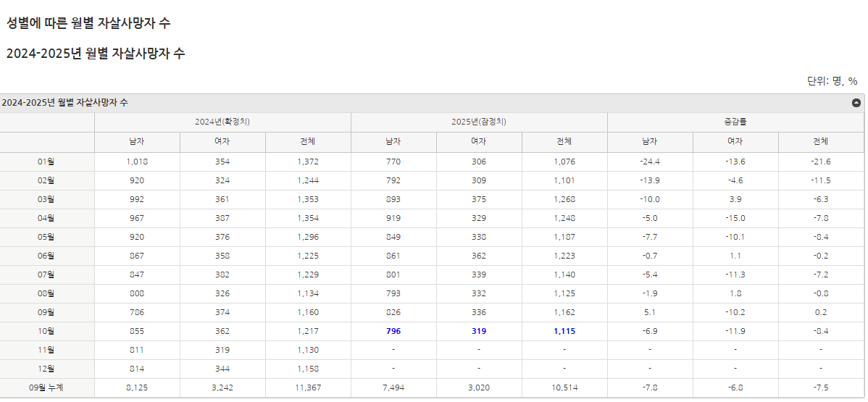Click the blue 796 value in 10월 row
Image resolution: width=868 pixels, height=402 pixels.
pyautogui.click(x=393, y=331)
